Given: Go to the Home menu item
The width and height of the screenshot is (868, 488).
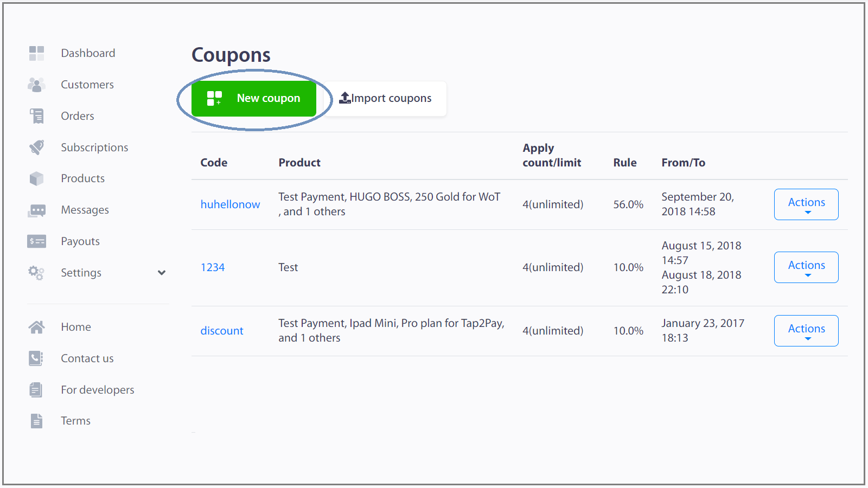Looking at the screenshot, I should (x=75, y=326).
